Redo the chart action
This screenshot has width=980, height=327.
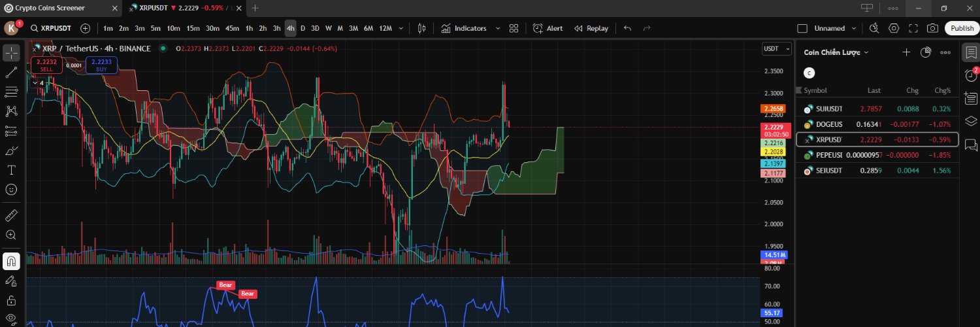647,28
